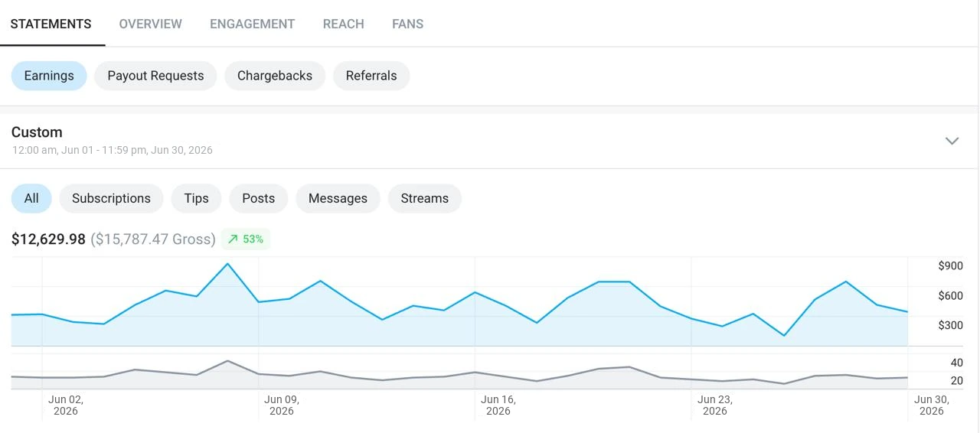Switch to the FANS tab
Image resolution: width=980 pixels, height=433 pixels.
pos(407,24)
